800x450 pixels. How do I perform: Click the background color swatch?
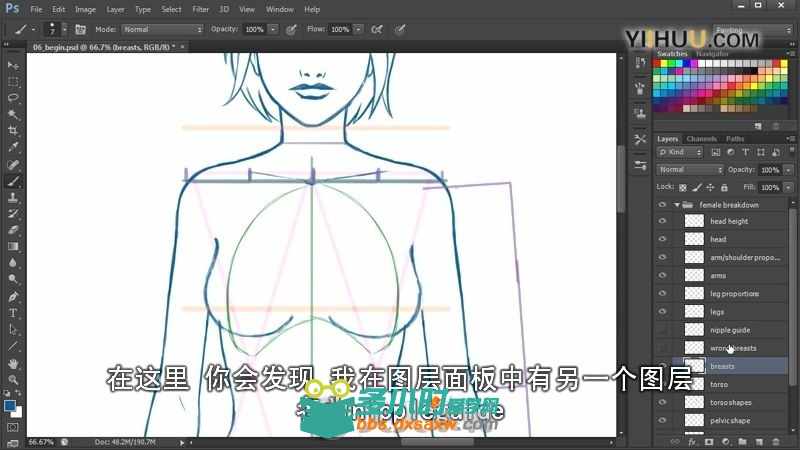[x=18, y=413]
